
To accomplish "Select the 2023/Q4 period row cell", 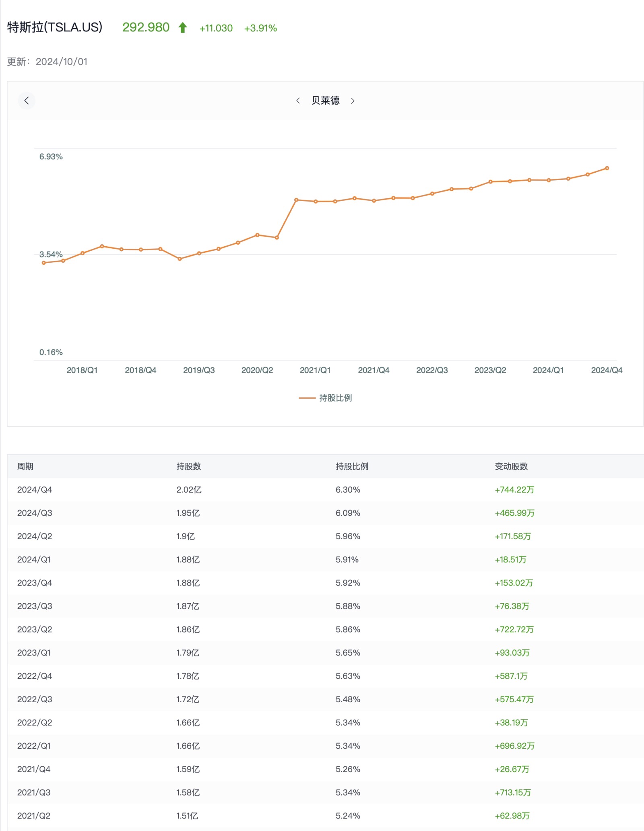I will (35, 583).
